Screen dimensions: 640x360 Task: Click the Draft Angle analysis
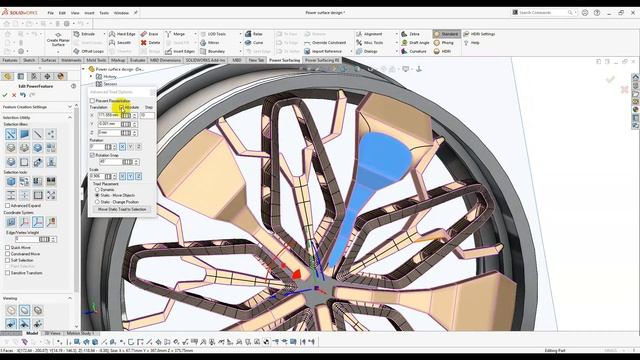tap(415, 42)
